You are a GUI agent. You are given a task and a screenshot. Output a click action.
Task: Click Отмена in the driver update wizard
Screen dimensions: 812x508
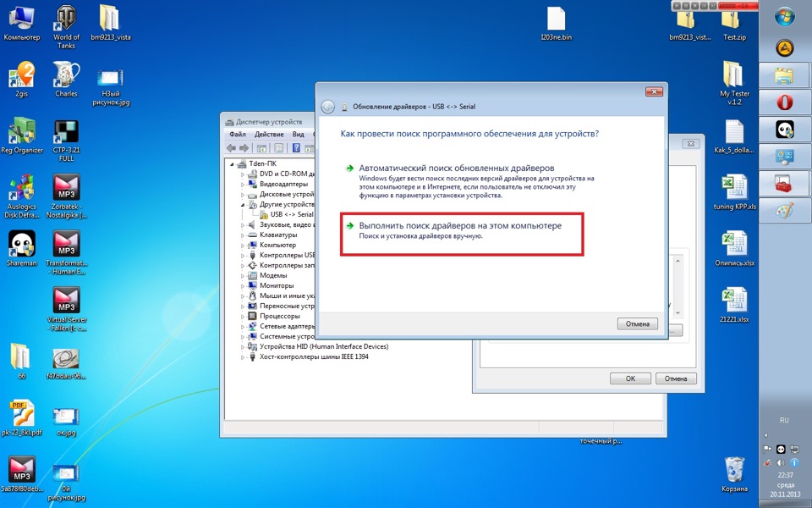click(x=638, y=324)
